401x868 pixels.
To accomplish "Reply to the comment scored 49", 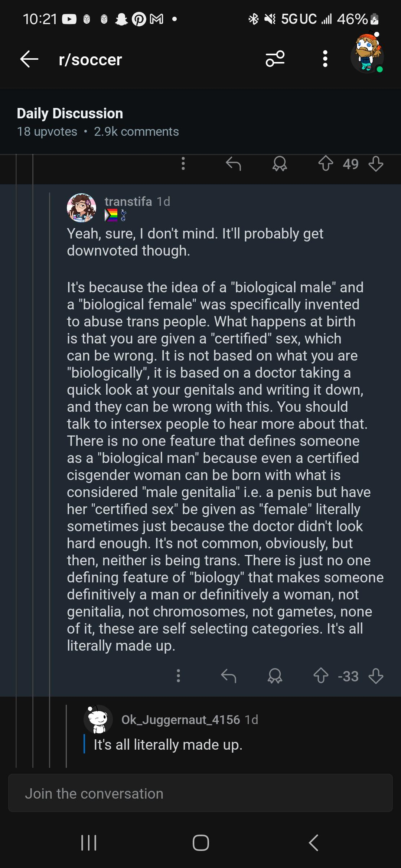I will (234, 164).
